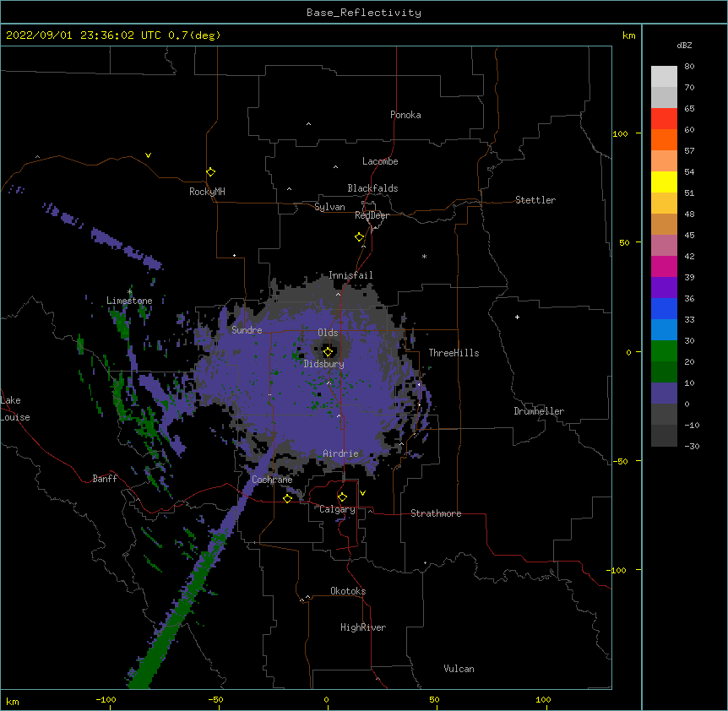
Task: Click the Lake Louise label
Action: (15, 409)
